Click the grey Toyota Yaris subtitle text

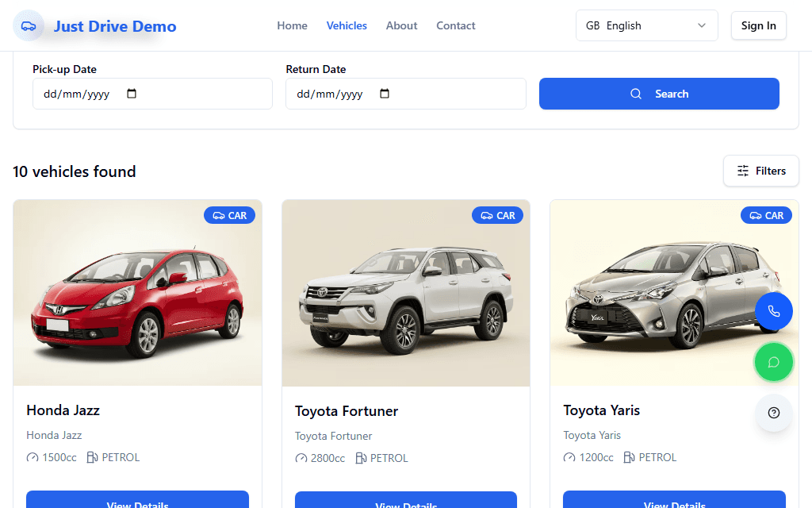pyautogui.click(x=592, y=435)
